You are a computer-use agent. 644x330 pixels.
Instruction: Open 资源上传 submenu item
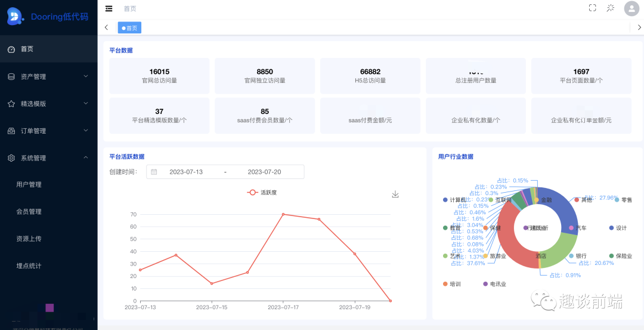(48, 239)
